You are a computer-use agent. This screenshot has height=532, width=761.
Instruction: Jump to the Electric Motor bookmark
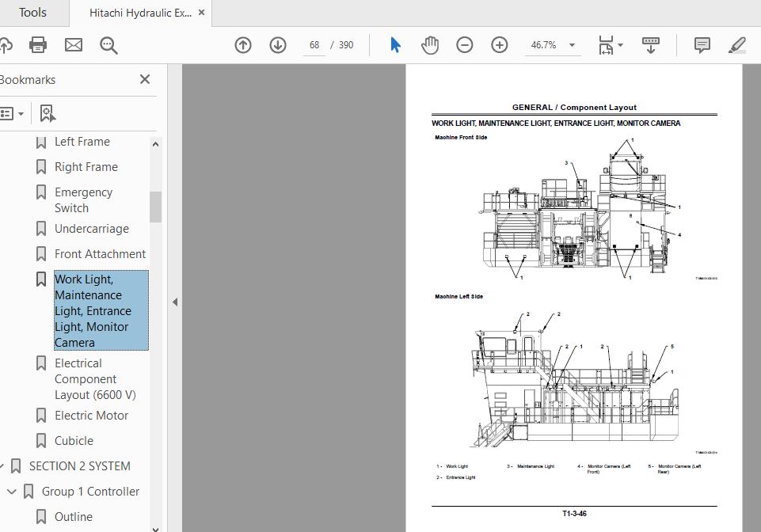[x=91, y=416]
